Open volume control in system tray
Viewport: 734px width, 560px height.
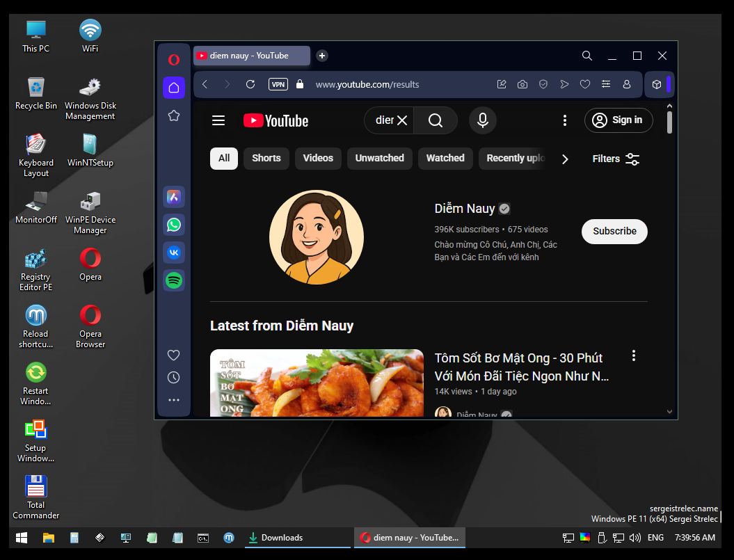(x=635, y=538)
